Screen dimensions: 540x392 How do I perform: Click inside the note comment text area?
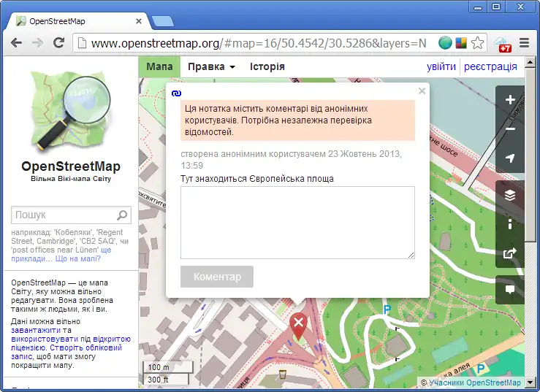(x=297, y=222)
